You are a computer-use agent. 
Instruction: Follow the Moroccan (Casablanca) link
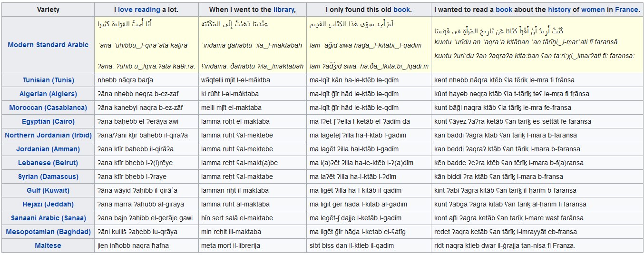[x=48, y=108]
